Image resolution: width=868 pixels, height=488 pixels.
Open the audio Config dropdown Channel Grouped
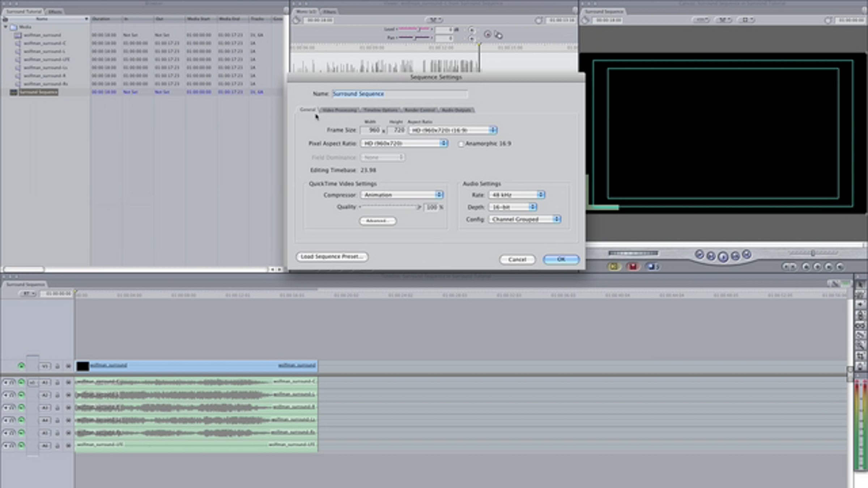524,219
